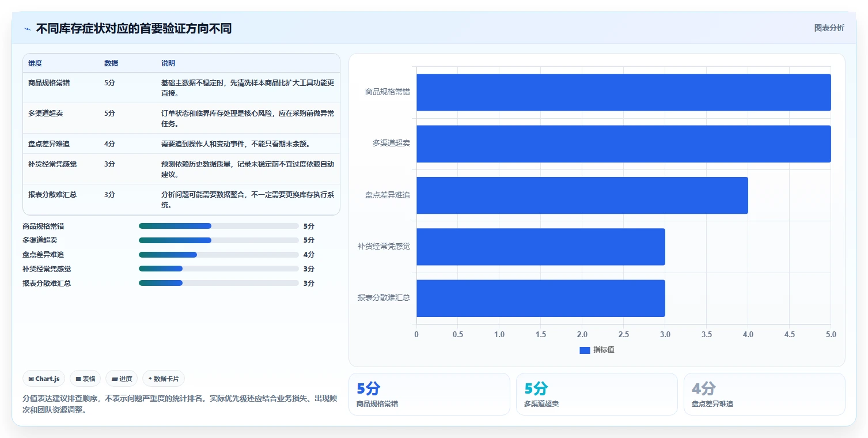Click description starting with 预测依赖历史数据质量
868x438 pixels.
(x=248, y=169)
